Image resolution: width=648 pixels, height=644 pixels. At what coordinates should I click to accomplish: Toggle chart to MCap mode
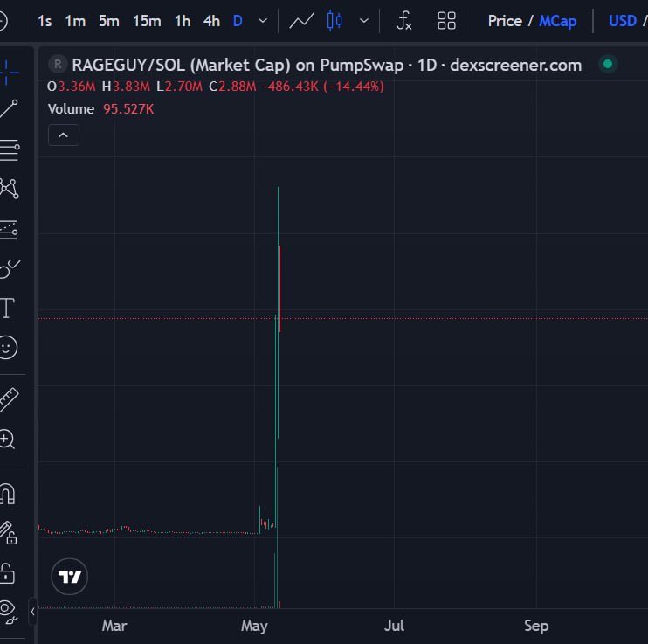pos(557,21)
